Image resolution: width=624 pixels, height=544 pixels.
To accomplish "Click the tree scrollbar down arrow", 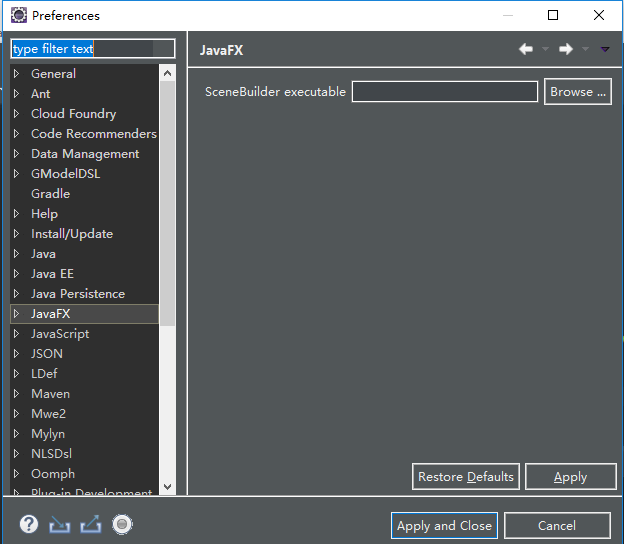I will tap(168, 487).
